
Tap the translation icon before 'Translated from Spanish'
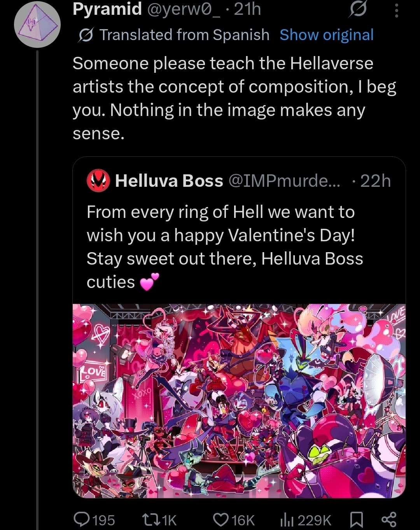85,35
